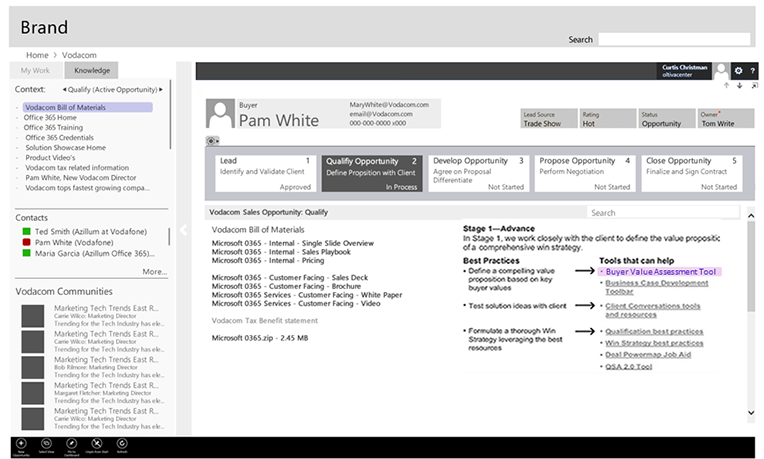764x459 pixels.
Task: Open the Qualification best practices link
Action: click(x=654, y=331)
